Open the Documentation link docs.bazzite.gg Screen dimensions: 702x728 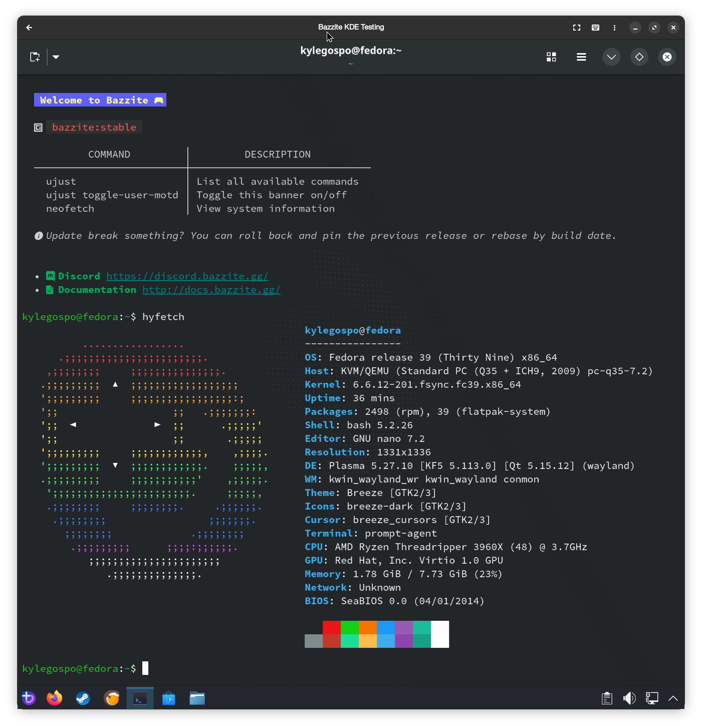click(211, 290)
